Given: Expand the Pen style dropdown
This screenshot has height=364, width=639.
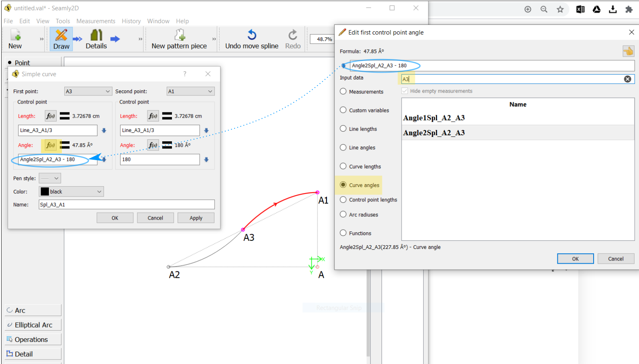Looking at the screenshot, I should pos(50,178).
